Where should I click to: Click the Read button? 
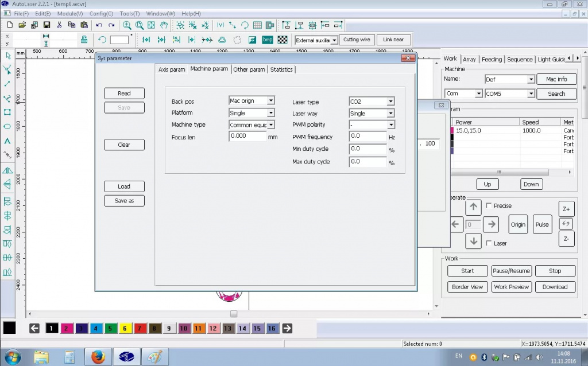pyautogui.click(x=124, y=94)
